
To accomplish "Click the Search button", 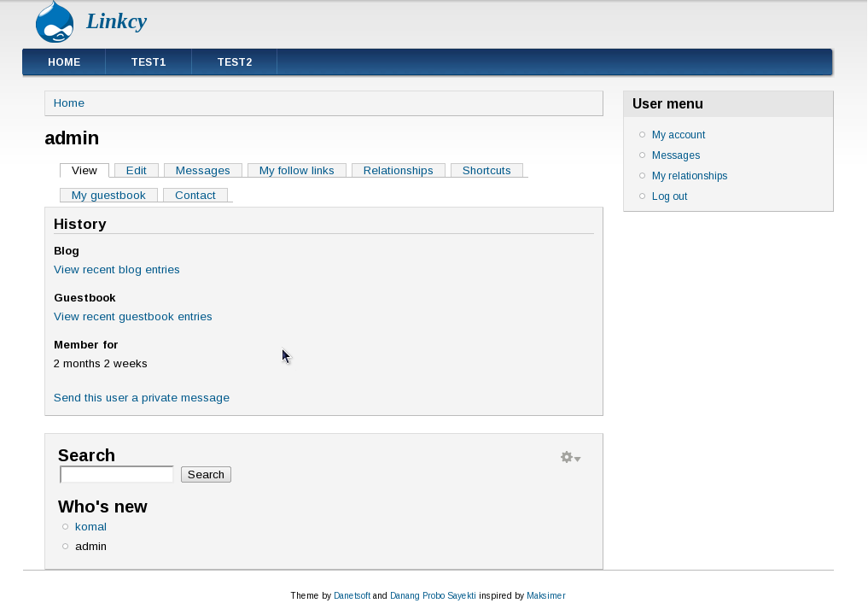I will tap(206, 474).
